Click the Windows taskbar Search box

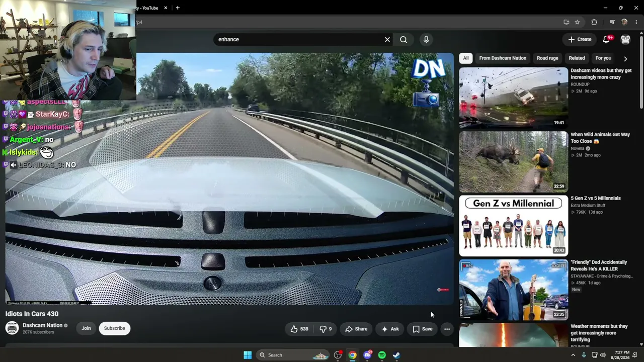coord(293,355)
